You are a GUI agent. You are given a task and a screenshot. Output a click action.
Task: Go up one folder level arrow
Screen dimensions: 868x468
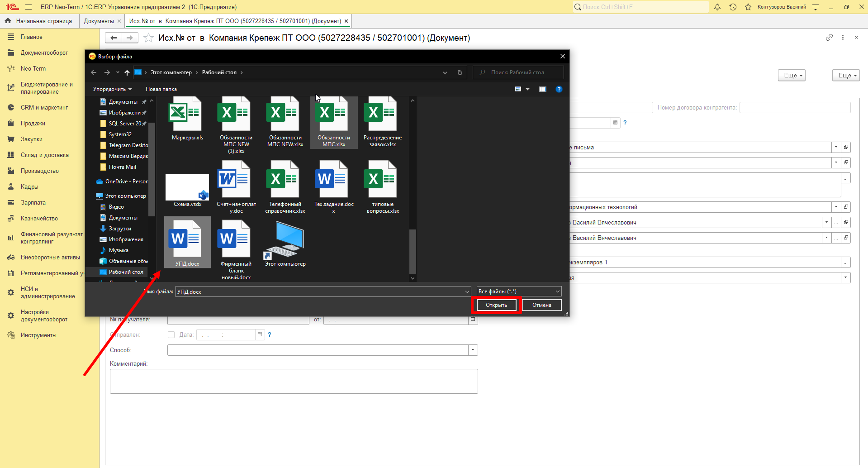pyautogui.click(x=127, y=72)
